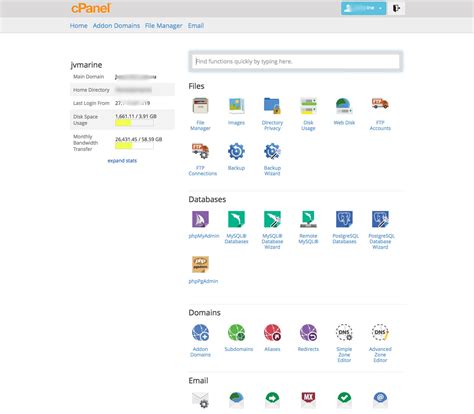Click the 1,661.11 / 3.91 GB value
The image size is (474, 414).
tap(136, 116)
